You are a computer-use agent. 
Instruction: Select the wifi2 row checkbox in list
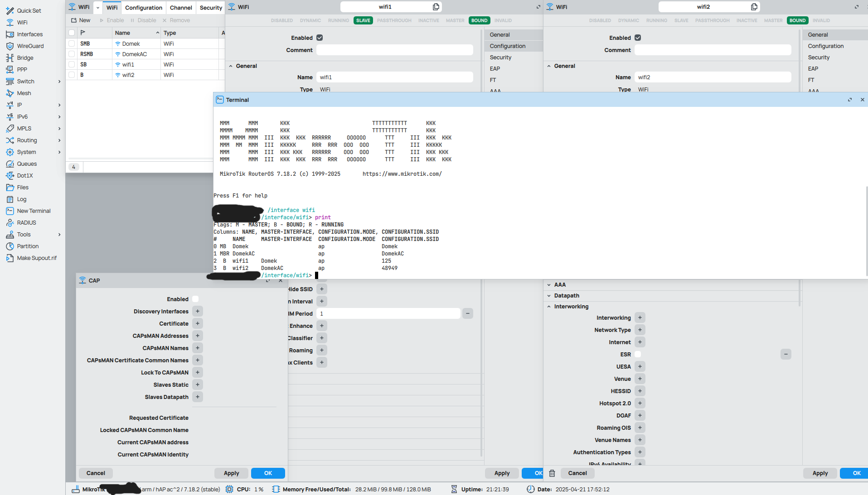72,75
